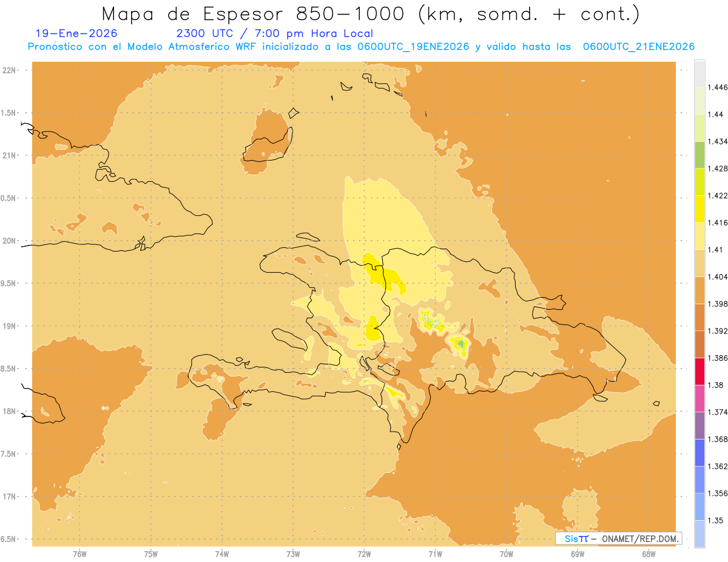Image resolution: width=728 pixels, height=562 pixels.
Task: Click the colorbar value '1.446'
Action: tap(718, 87)
